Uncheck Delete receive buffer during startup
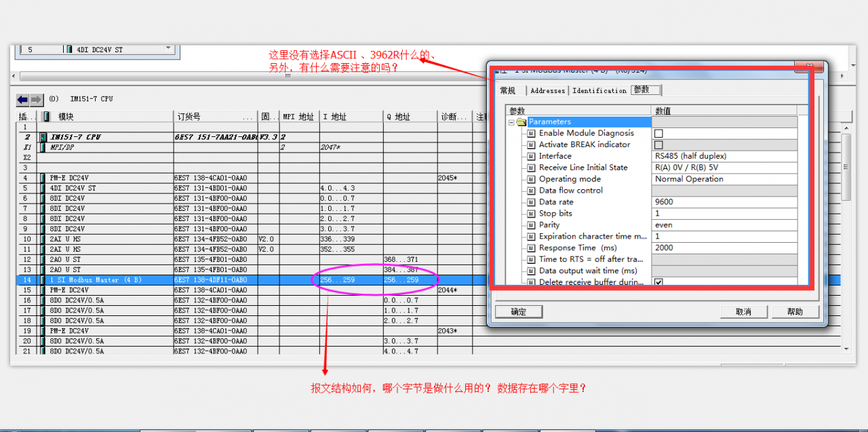Image resolution: width=868 pixels, height=432 pixels. [x=658, y=282]
